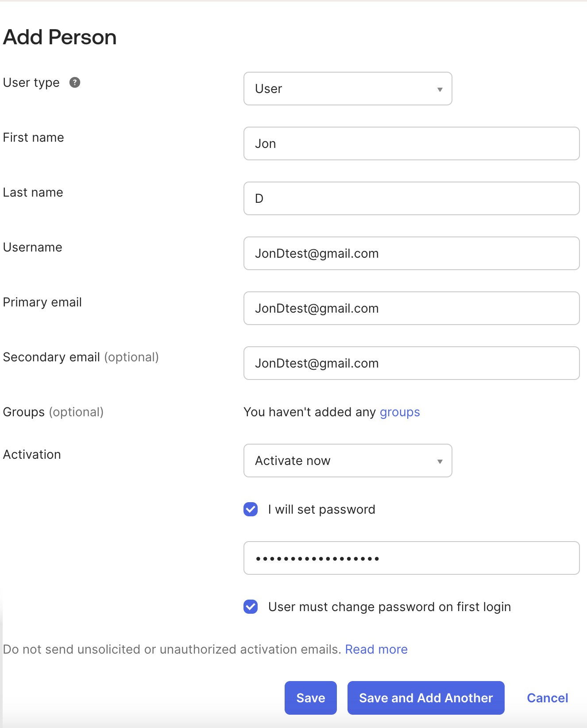
Task: Click the Last name field containing 'D'
Action: 411,198
